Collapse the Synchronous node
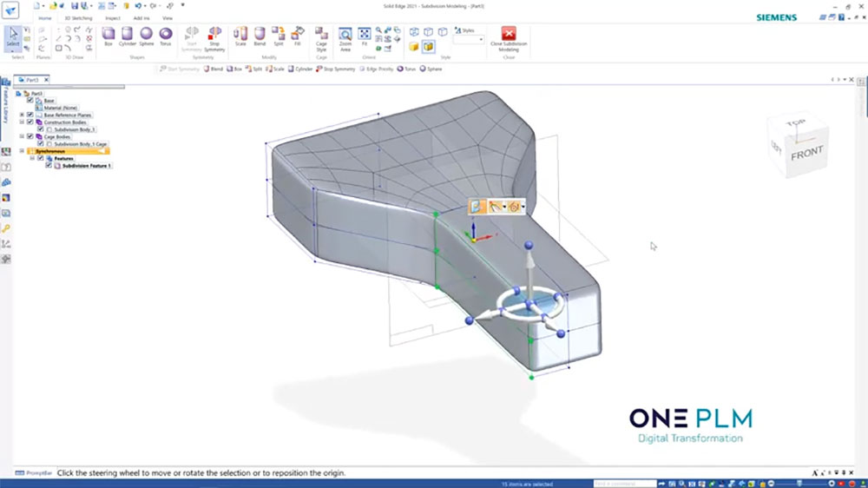This screenshot has height=488, width=868. (x=23, y=151)
